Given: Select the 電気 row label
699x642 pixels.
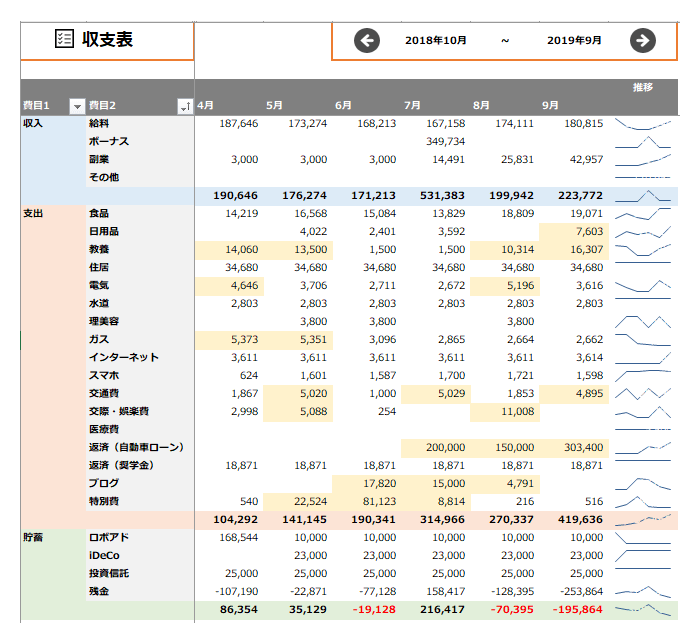Looking at the screenshot, I should (x=99, y=285).
